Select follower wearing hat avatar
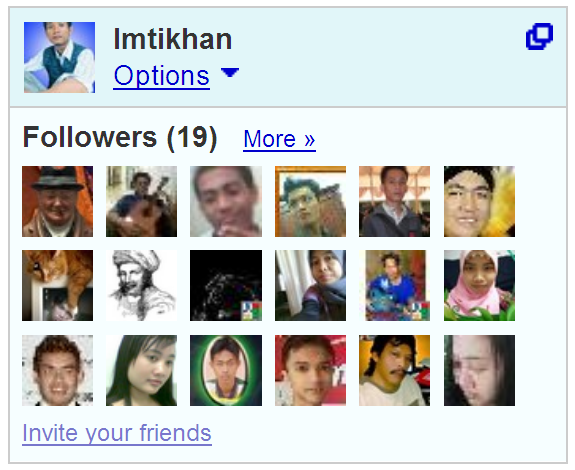The image size is (575, 470). pyautogui.click(x=58, y=201)
